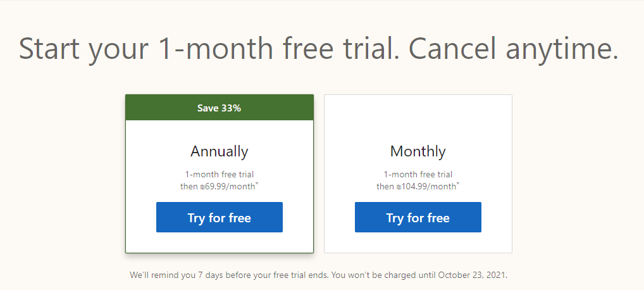Click Try for free under Monthly

(x=418, y=217)
